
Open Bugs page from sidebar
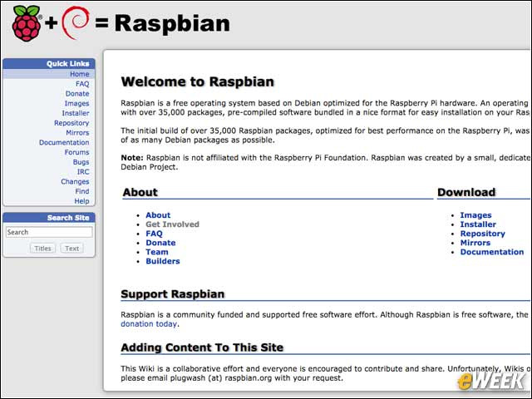click(x=81, y=162)
